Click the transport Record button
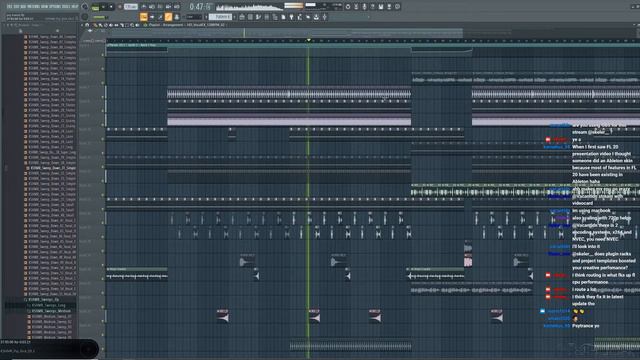This screenshot has height=360, width=640. pyautogui.click(x=120, y=7)
